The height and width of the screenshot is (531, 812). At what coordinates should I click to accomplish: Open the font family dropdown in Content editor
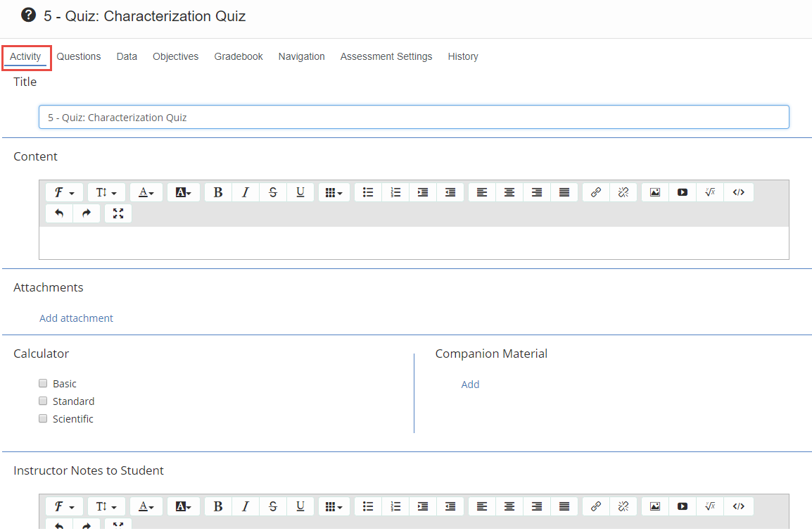coord(64,192)
